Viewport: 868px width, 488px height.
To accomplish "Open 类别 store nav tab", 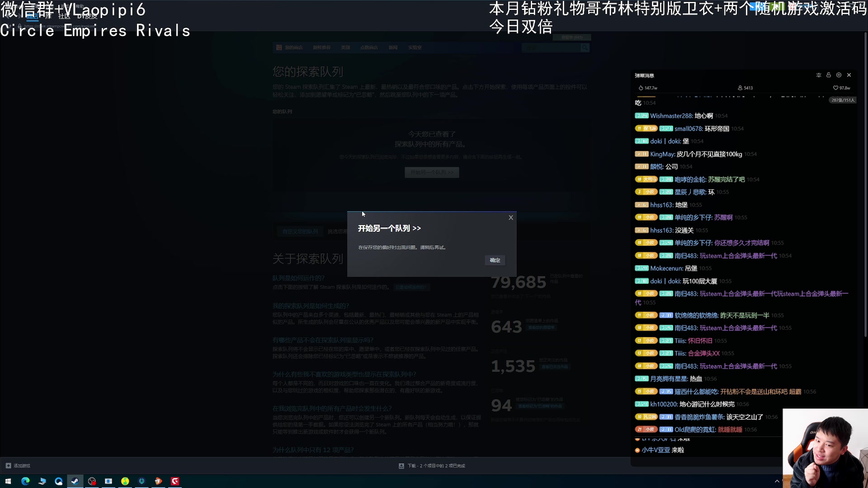I will 345,47.
